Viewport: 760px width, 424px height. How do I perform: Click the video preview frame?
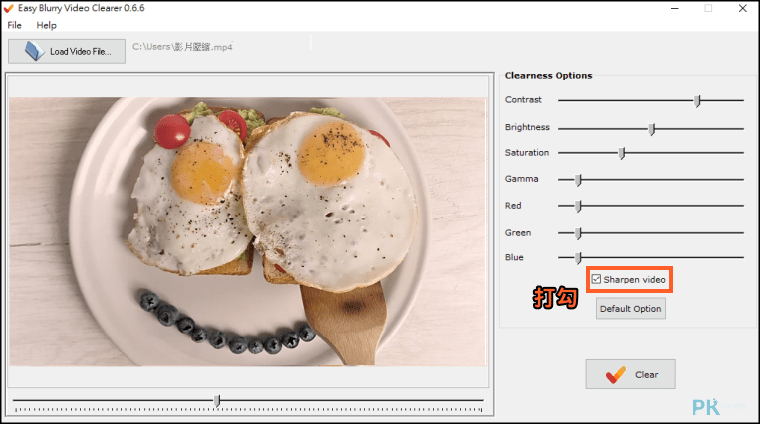tap(247, 232)
